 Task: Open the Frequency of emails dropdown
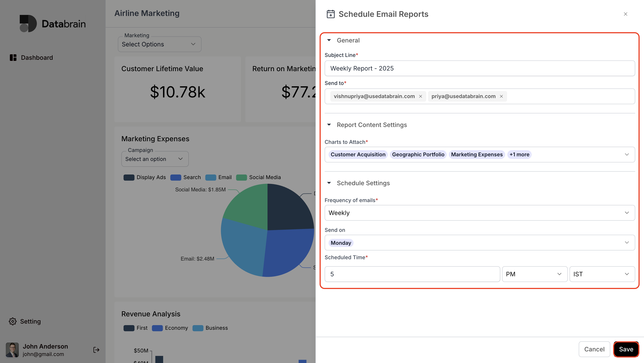click(479, 213)
